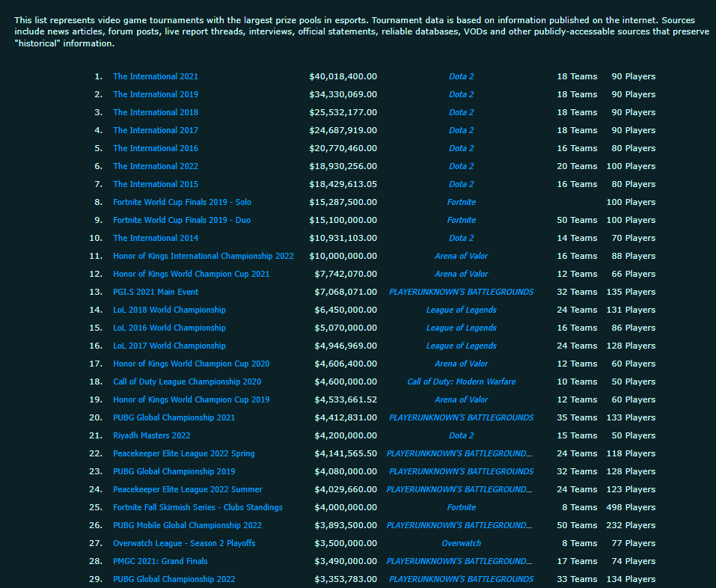This screenshot has height=588, width=716.
Task: Open Call of Duty: Modern Warfare game link
Action: [x=461, y=382]
